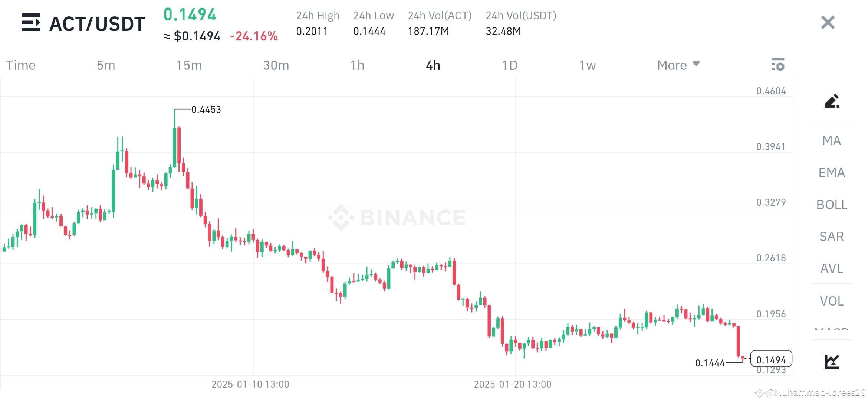Collapse the chart view with the X
The image size is (868, 401).
tap(827, 23)
